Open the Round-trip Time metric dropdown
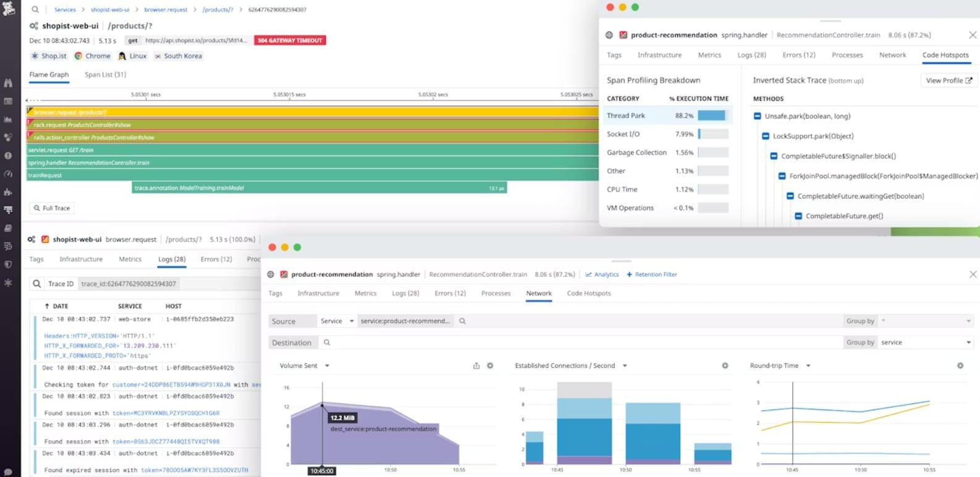 click(x=780, y=366)
